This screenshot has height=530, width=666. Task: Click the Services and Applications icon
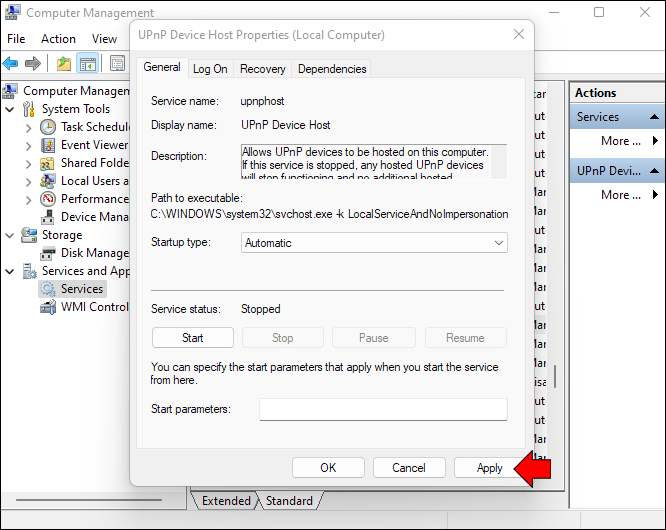pyautogui.click(x=29, y=271)
